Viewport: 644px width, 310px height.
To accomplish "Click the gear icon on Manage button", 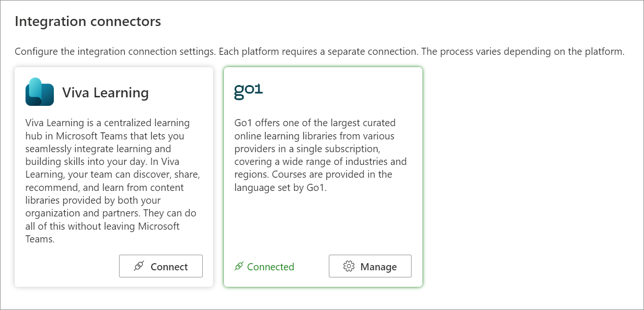I will point(349,267).
